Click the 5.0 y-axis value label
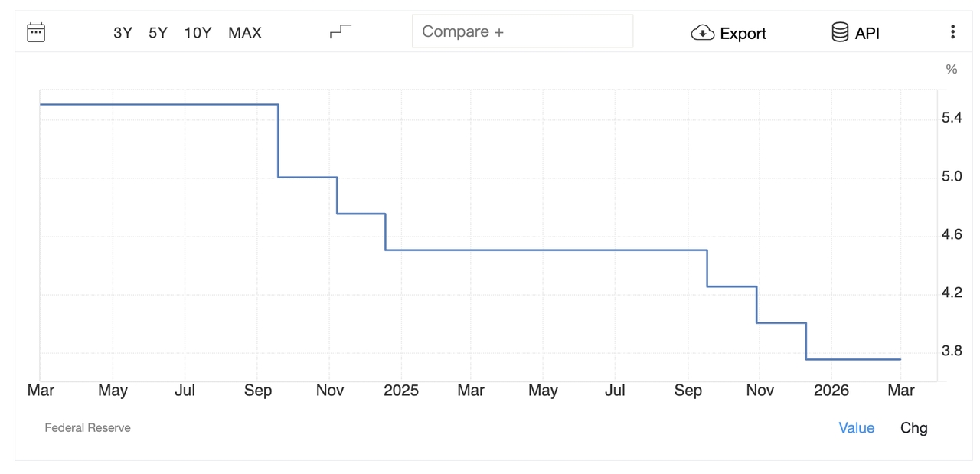 [x=952, y=177]
